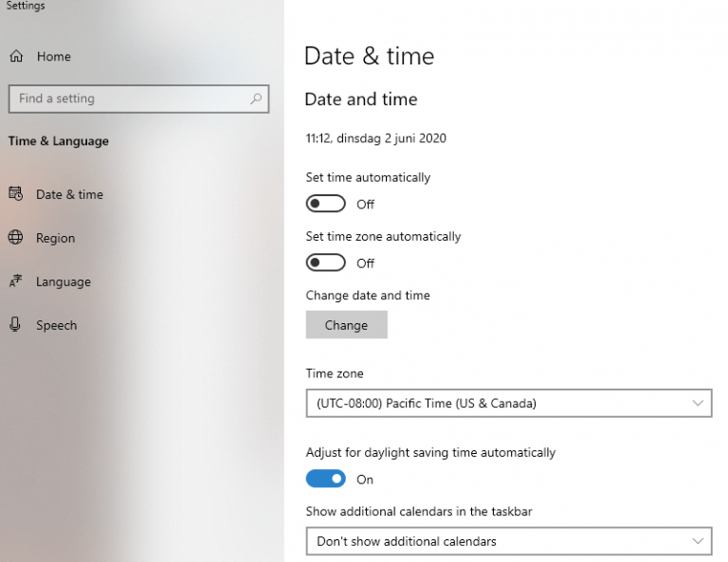The image size is (728, 562).
Task: Click the 'Set time automatically' label
Action: pyautogui.click(x=368, y=177)
